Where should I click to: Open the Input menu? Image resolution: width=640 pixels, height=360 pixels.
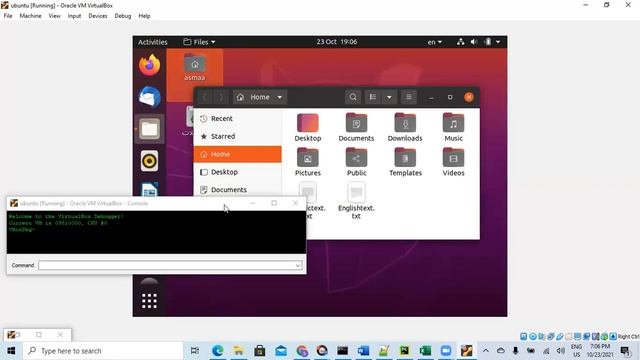pyautogui.click(x=74, y=16)
